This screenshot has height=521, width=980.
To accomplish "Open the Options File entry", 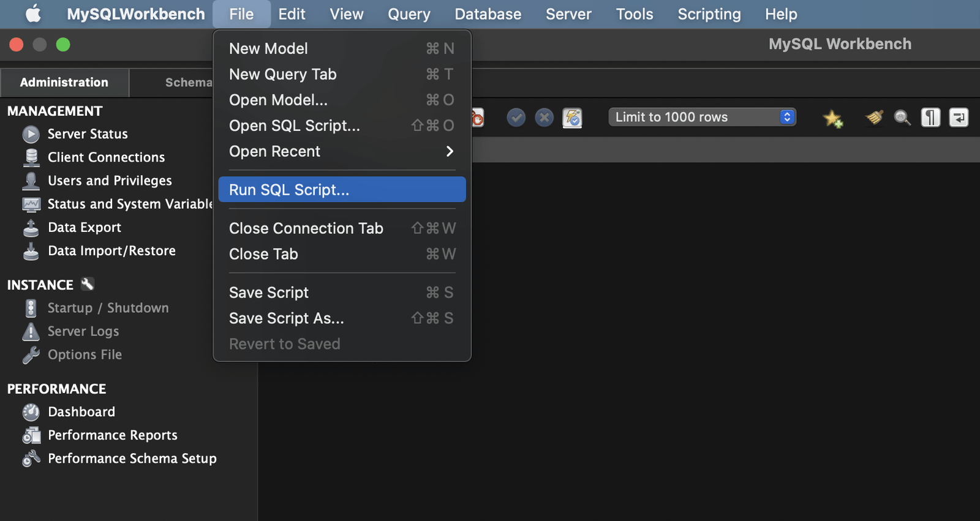I will (85, 355).
